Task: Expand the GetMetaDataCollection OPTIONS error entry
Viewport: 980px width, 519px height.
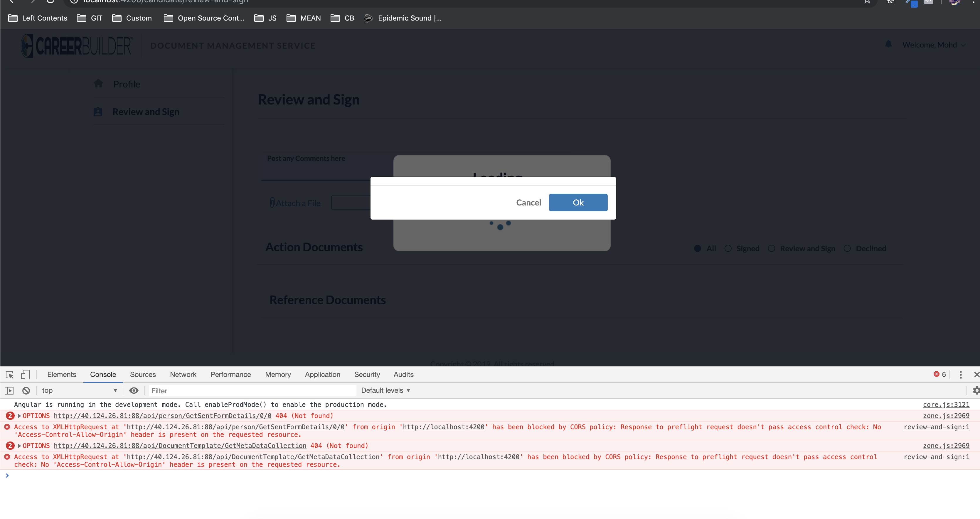Action: tap(19, 446)
